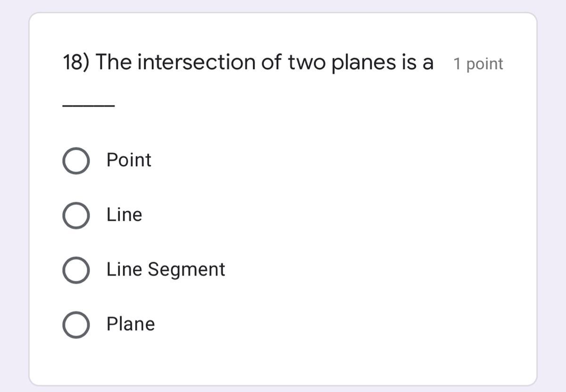Image resolution: width=566 pixels, height=392 pixels.
Task: Choose the radio circle for the Line-only answer
Action: pos(75,215)
